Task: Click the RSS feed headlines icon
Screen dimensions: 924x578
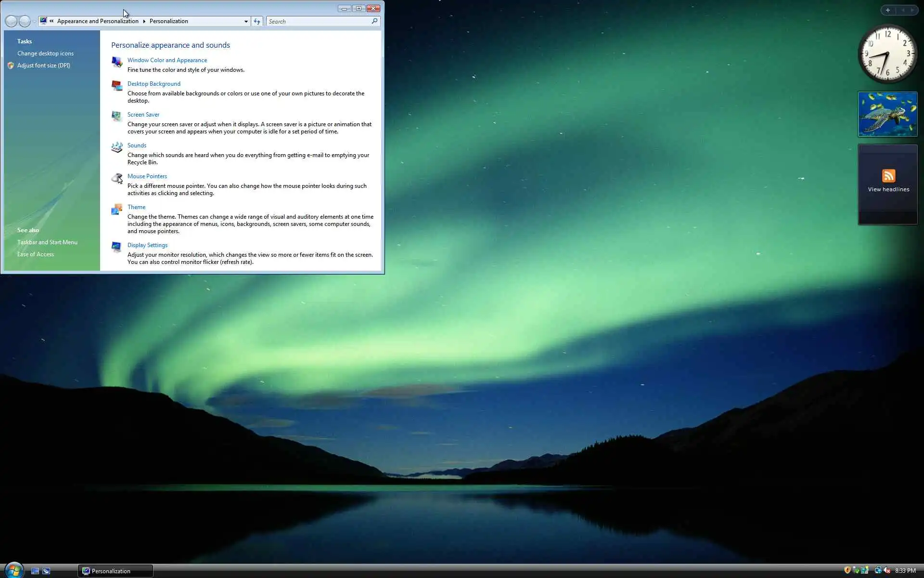Action: pos(888,175)
